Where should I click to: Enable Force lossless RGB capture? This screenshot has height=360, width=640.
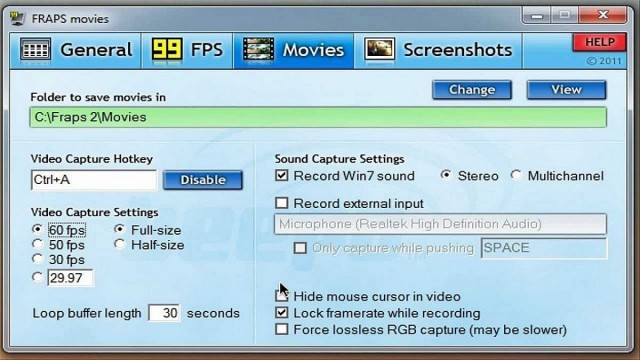282,329
